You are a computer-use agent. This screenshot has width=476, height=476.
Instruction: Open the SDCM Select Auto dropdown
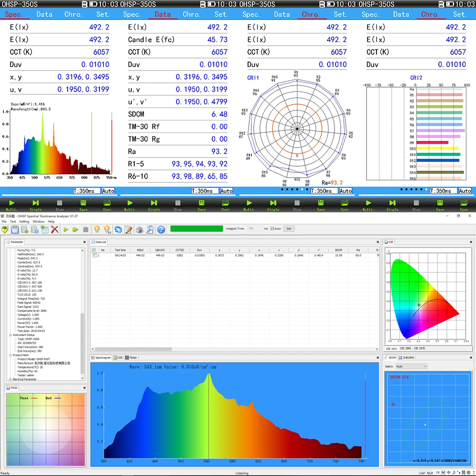[x=412, y=366]
